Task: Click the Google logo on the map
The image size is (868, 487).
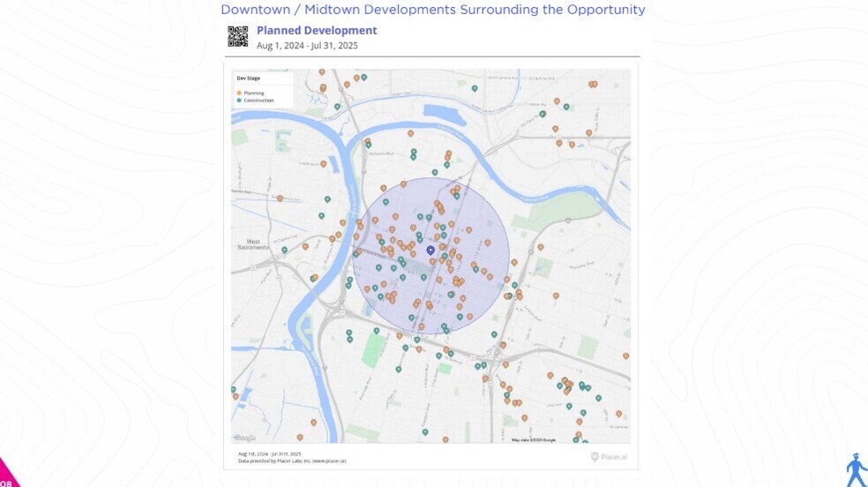Action: 244,438
